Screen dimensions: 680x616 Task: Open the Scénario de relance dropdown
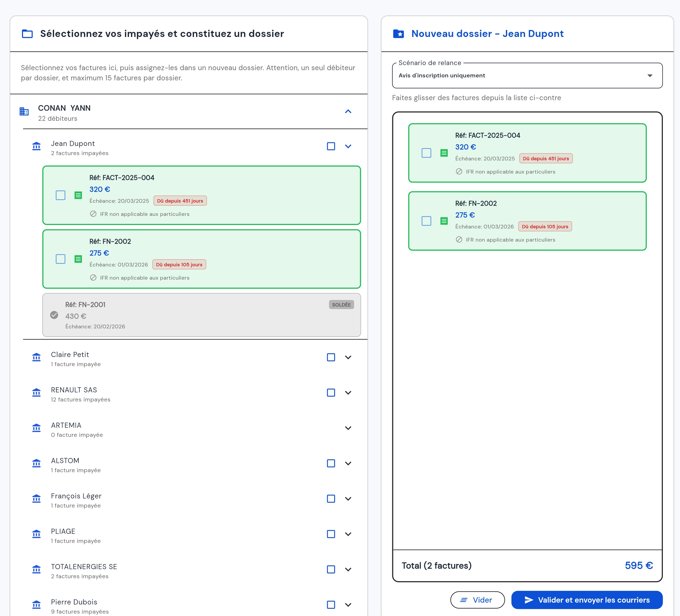click(x=527, y=76)
